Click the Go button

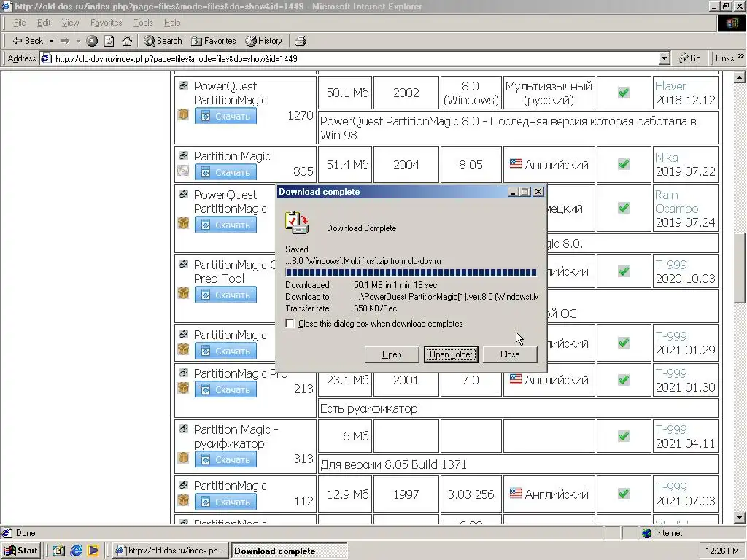690,58
